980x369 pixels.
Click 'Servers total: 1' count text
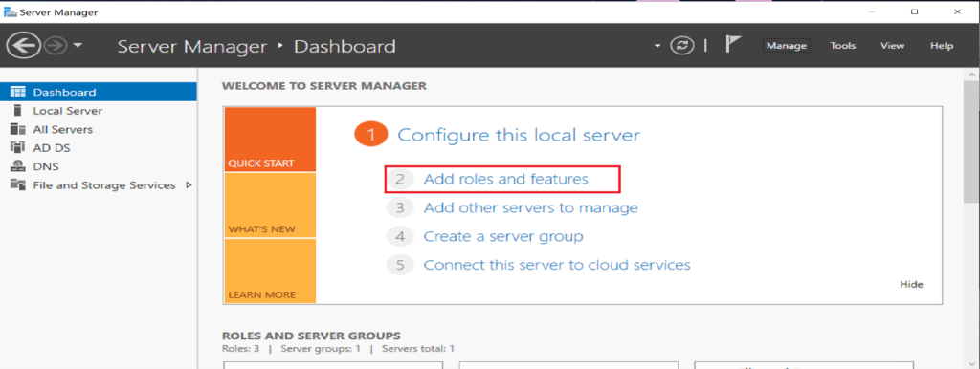tap(418, 348)
